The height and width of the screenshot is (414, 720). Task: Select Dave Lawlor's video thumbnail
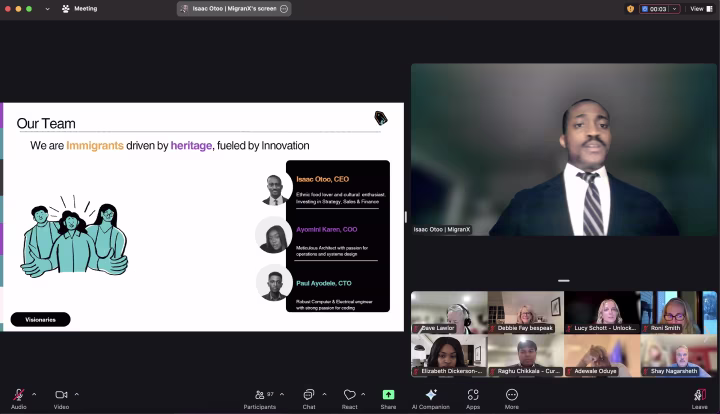tap(449, 312)
